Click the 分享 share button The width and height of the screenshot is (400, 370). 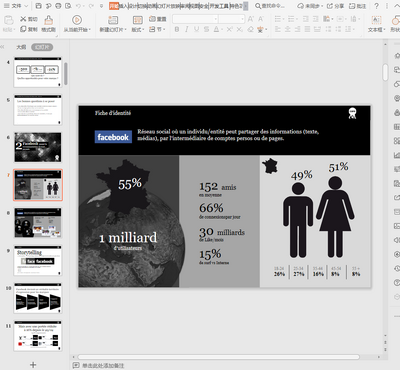pyautogui.click(x=335, y=6)
